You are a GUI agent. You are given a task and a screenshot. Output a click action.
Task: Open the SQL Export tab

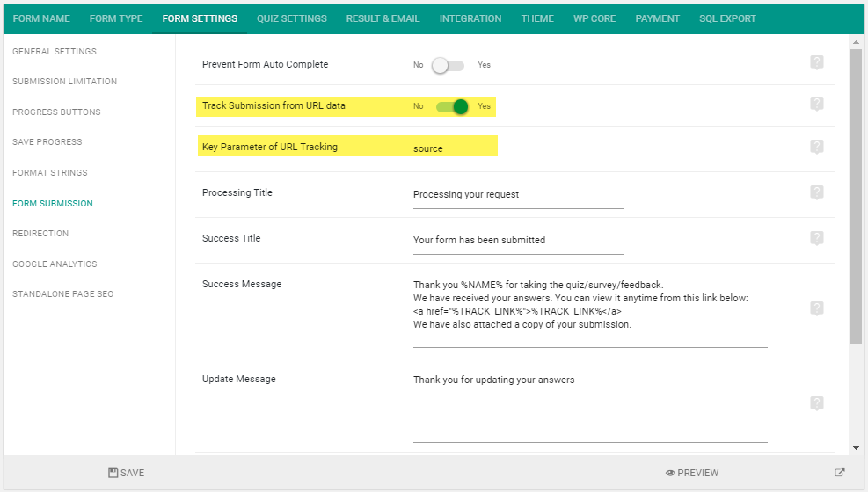(727, 18)
